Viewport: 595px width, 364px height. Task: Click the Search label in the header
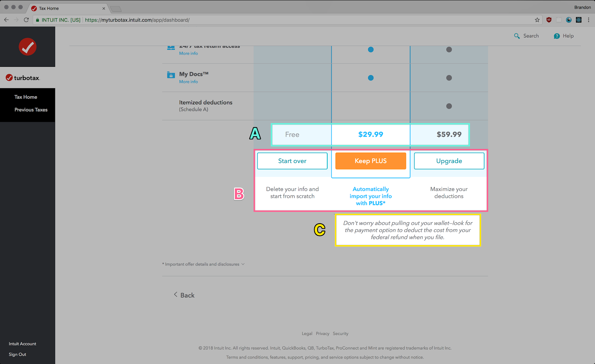pyautogui.click(x=531, y=36)
